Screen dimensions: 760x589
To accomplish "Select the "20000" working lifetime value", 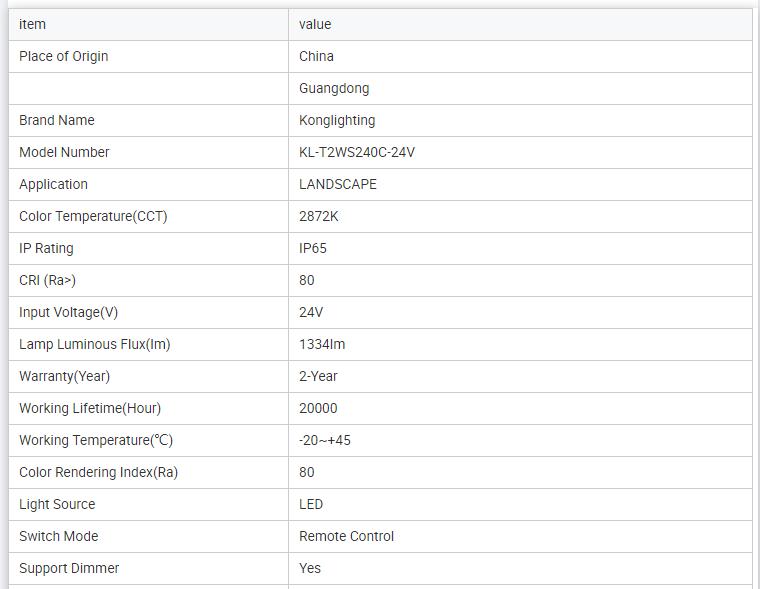I will 318,408.
